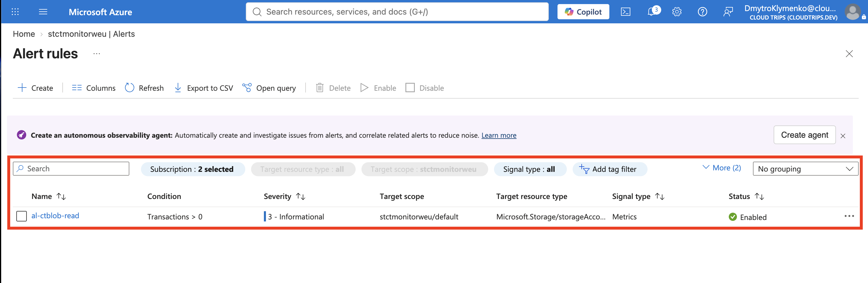The height and width of the screenshot is (283, 868).
Task: Click the Disable command
Action: tap(425, 88)
